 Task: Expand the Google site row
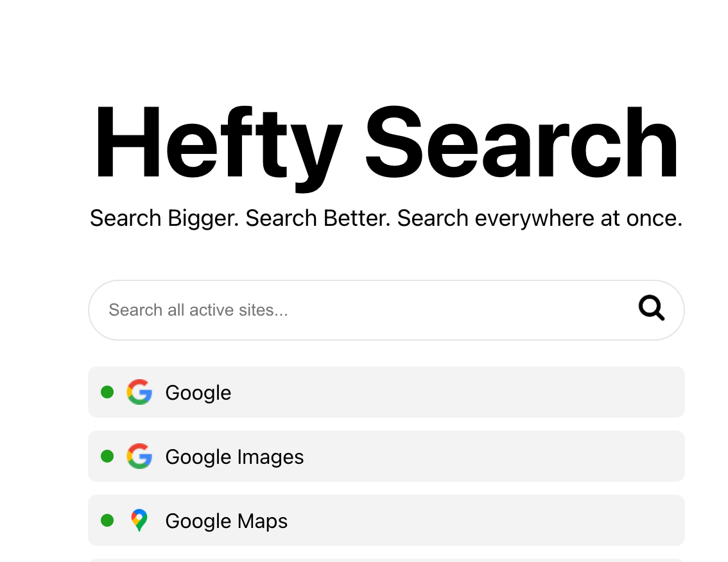(x=385, y=392)
